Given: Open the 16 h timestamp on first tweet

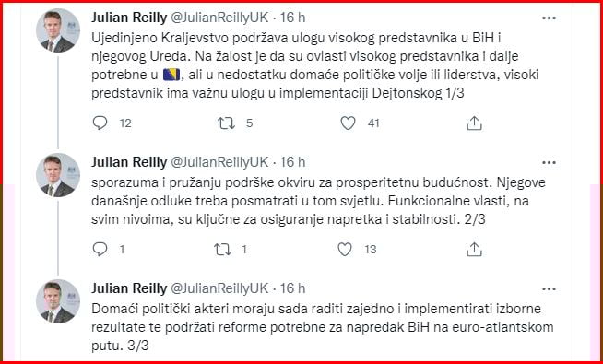Looking at the screenshot, I should click(x=292, y=18).
